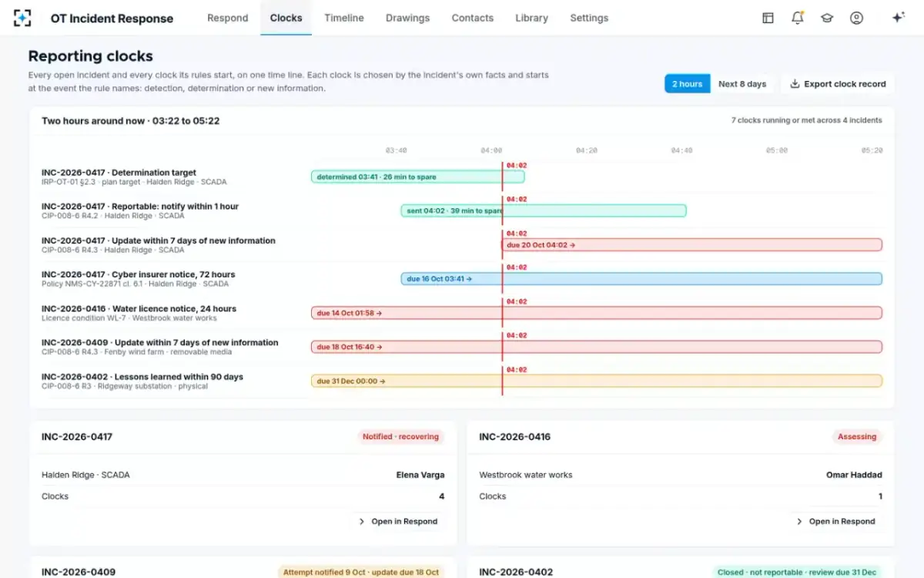This screenshot has height=578, width=924.
Task: Click the 'due 18 Oct 16:40' red bar
Action: tap(597, 347)
